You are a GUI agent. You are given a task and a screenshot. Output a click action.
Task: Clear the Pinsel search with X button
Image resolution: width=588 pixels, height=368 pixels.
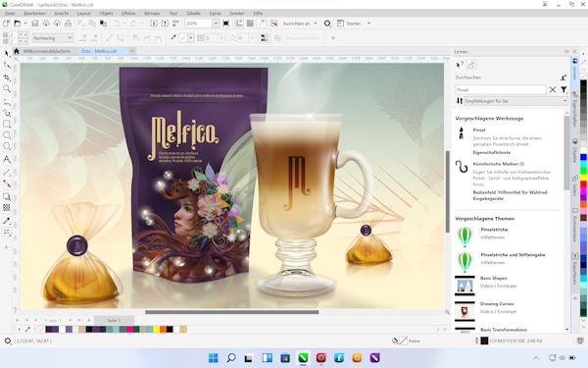553,89
